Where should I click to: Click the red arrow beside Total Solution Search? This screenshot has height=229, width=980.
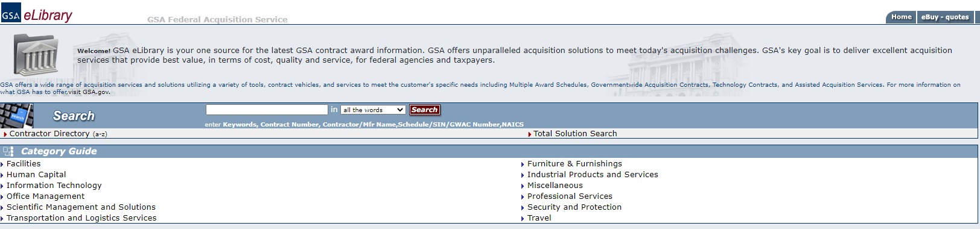[x=530, y=134]
